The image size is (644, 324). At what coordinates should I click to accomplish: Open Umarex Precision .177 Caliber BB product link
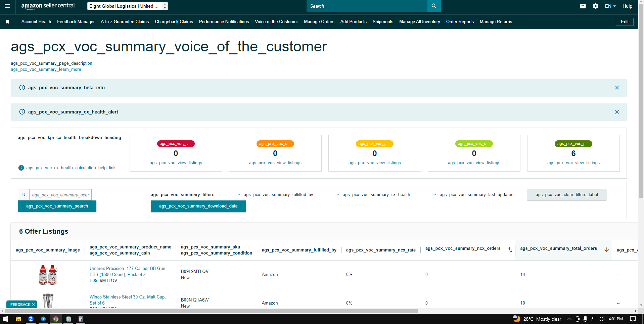click(x=128, y=271)
